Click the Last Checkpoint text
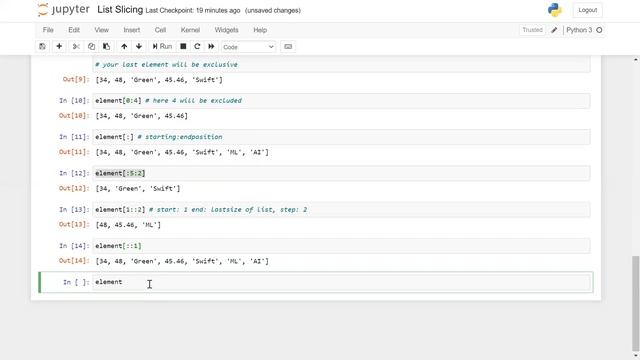The image size is (640, 360). [193, 11]
